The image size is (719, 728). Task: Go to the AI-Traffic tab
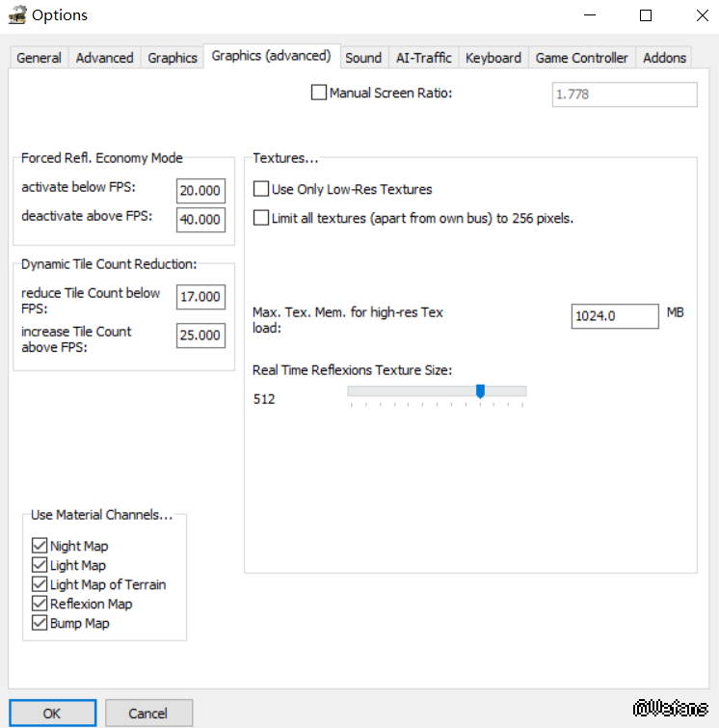point(424,58)
